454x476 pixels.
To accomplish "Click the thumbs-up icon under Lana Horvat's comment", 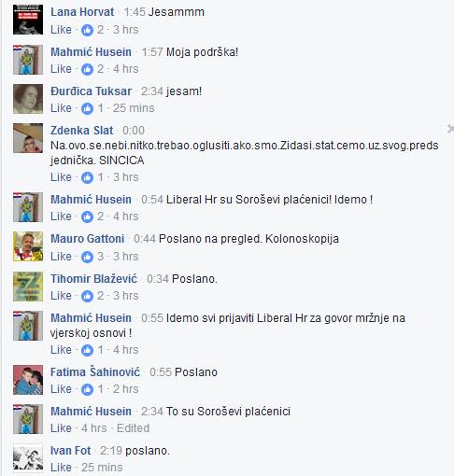I will point(87,30).
